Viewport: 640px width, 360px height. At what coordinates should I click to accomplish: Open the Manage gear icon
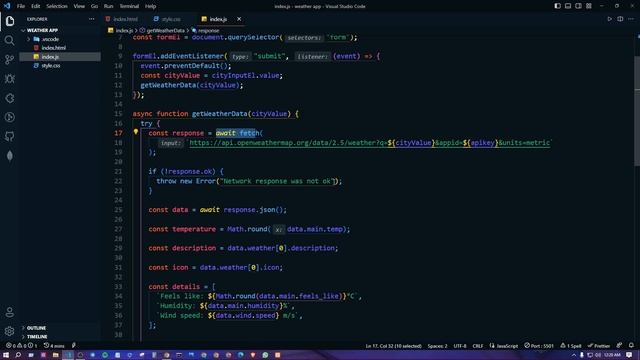tap(10, 331)
